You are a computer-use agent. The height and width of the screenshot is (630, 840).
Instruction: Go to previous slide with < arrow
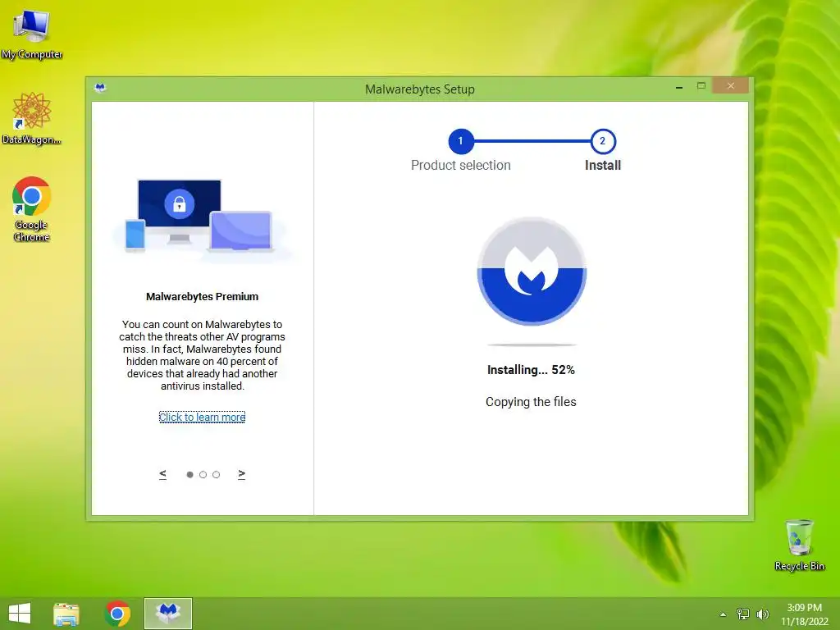163,474
